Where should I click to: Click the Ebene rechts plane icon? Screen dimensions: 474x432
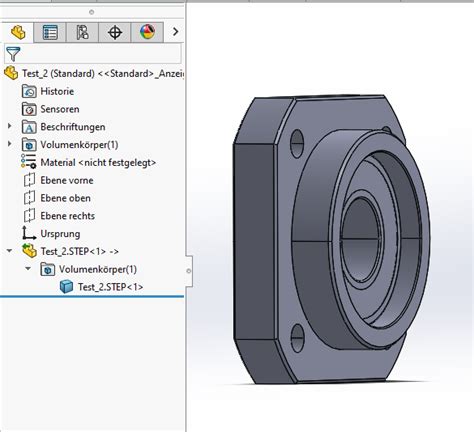pyautogui.click(x=29, y=215)
